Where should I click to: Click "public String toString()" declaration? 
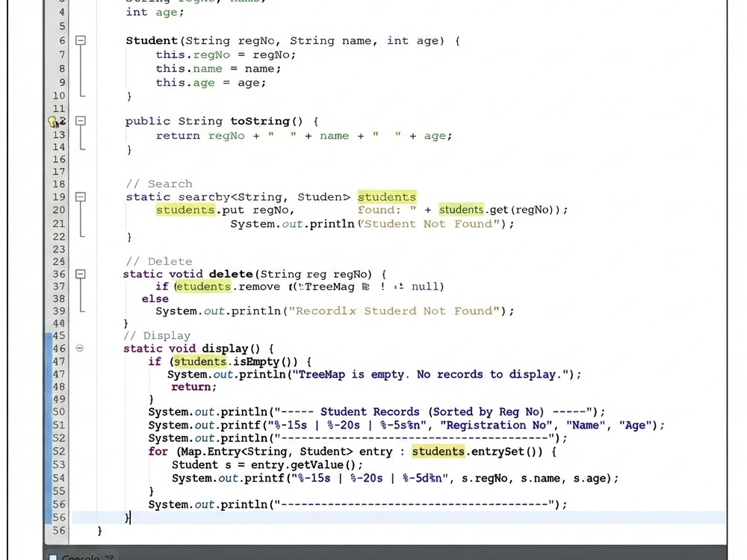click(x=222, y=121)
